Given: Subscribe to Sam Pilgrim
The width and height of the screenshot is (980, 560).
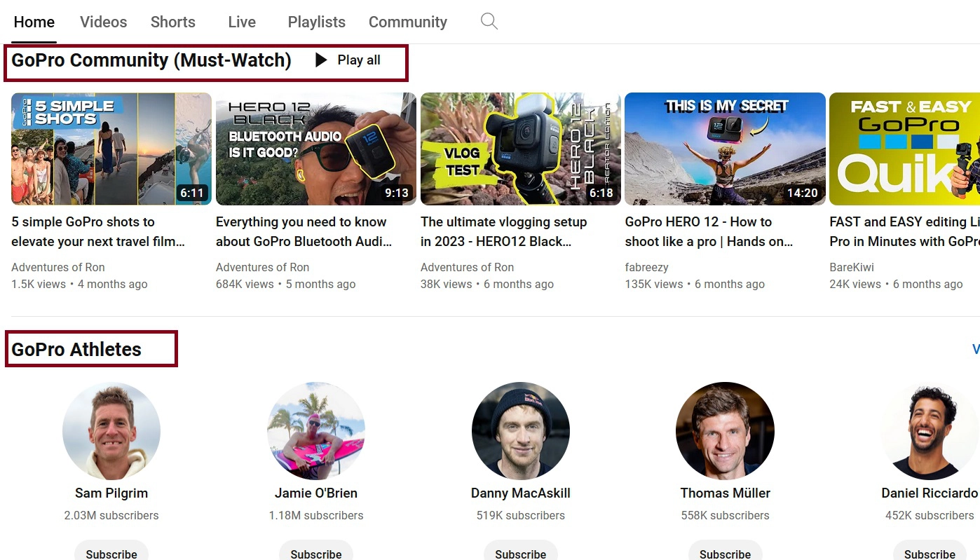Looking at the screenshot, I should click(111, 550).
